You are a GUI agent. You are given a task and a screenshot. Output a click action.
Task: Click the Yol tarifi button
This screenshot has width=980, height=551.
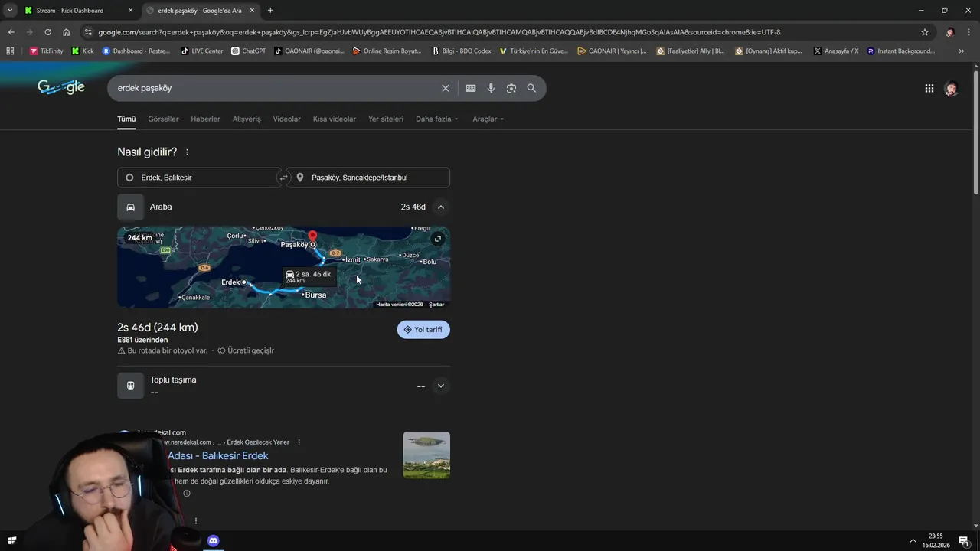click(423, 330)
